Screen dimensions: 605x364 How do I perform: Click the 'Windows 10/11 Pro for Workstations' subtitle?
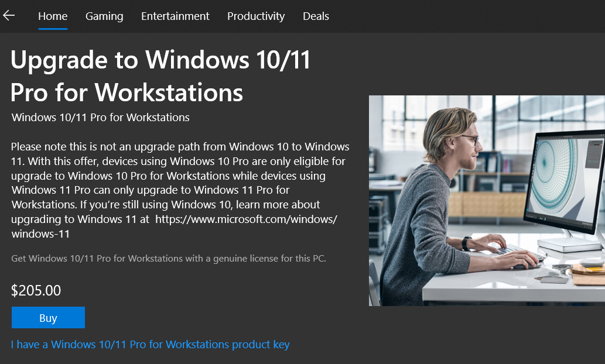[101, 118]
